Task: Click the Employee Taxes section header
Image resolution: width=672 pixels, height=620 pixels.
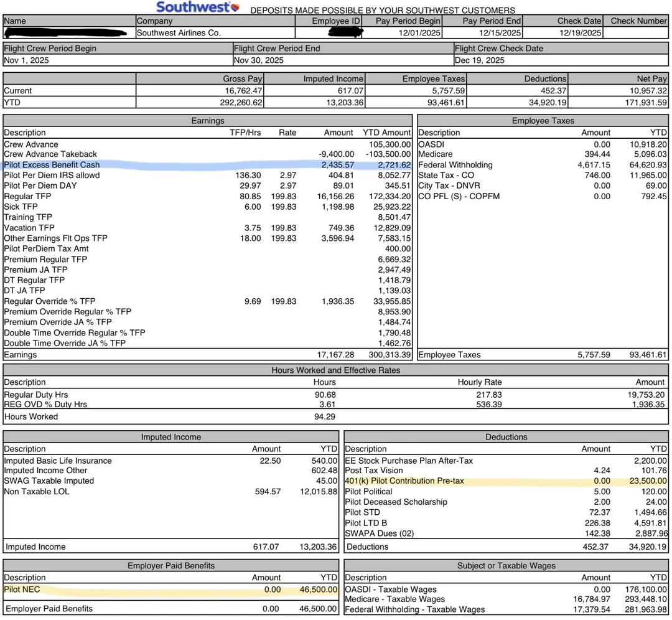Action: point(543,121)
